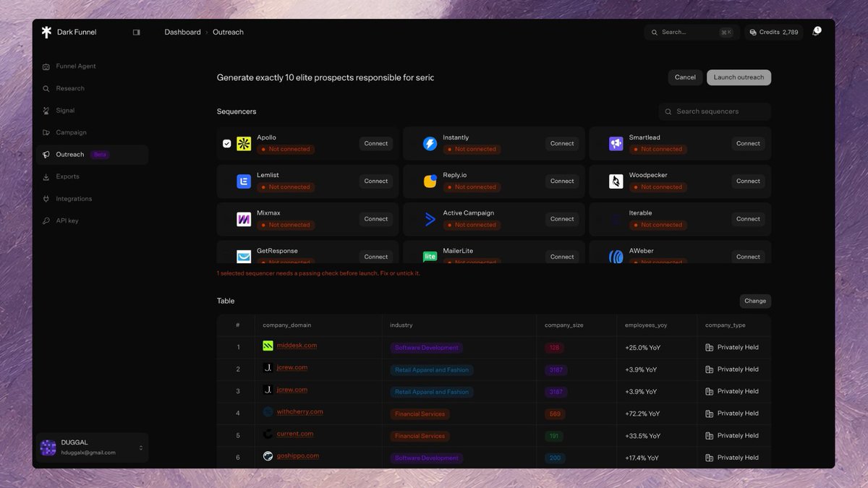Select the Outreach Beta sidebar item
Viewport: 868px width, 488px height.
click(x=92, y=155)
